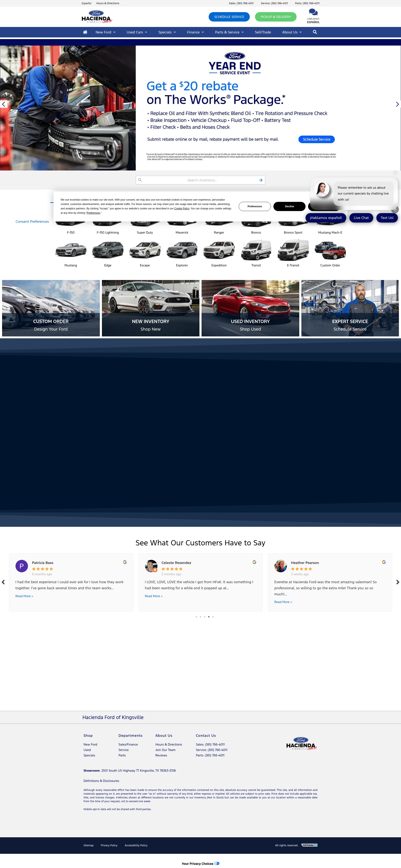Click into the Search Inventory field
Screen dimensions: 401x868
point(200,180)
